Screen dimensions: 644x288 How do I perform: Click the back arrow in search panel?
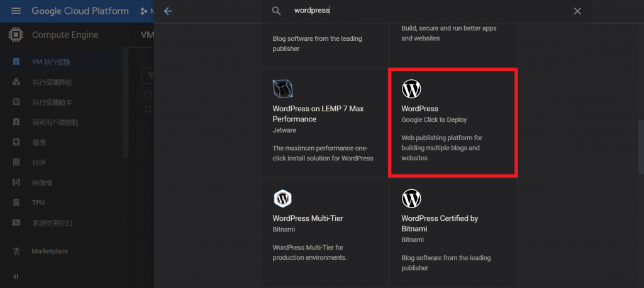pos(168,11)
